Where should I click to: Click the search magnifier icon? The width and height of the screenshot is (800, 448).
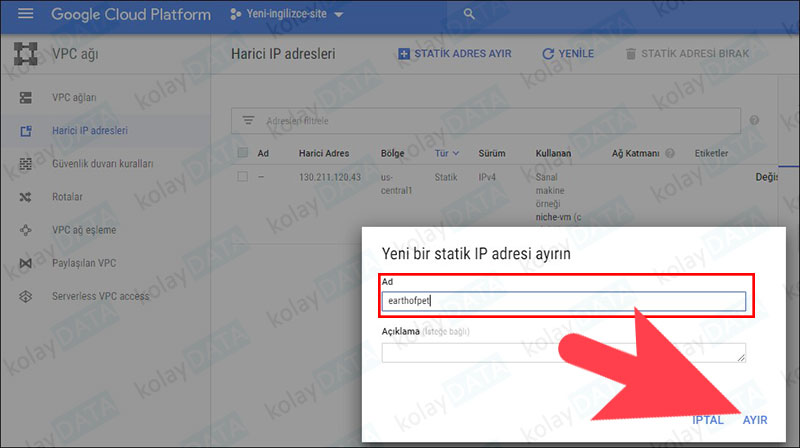tap(469, 14)
